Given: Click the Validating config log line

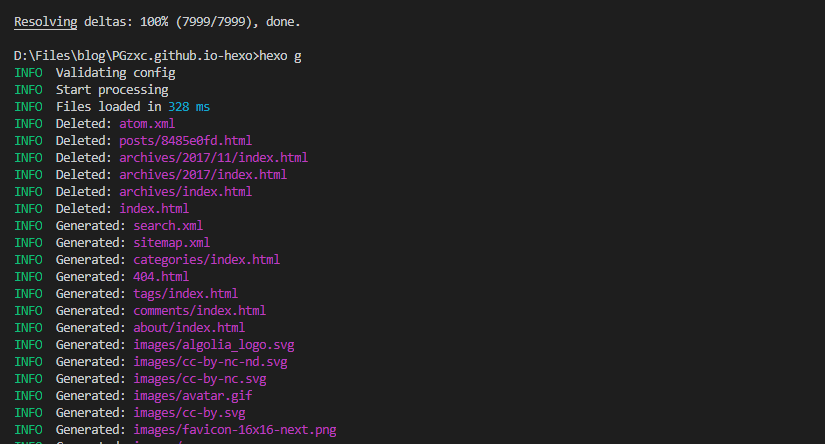Looking at the screenshot, I should (x=95, y=73).
